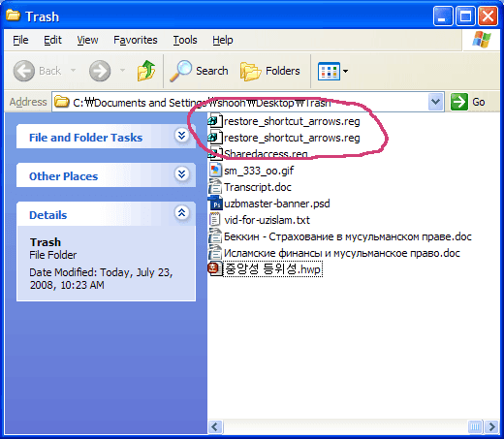Click the horizontal scrollbar right arrow

pyautogui.click(x=491, y=426)
